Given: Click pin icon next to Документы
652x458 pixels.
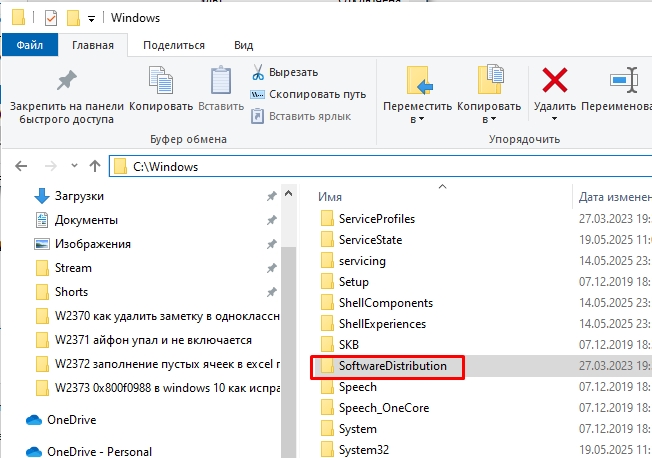Looking at the screenshot, I should click(272, 220).
